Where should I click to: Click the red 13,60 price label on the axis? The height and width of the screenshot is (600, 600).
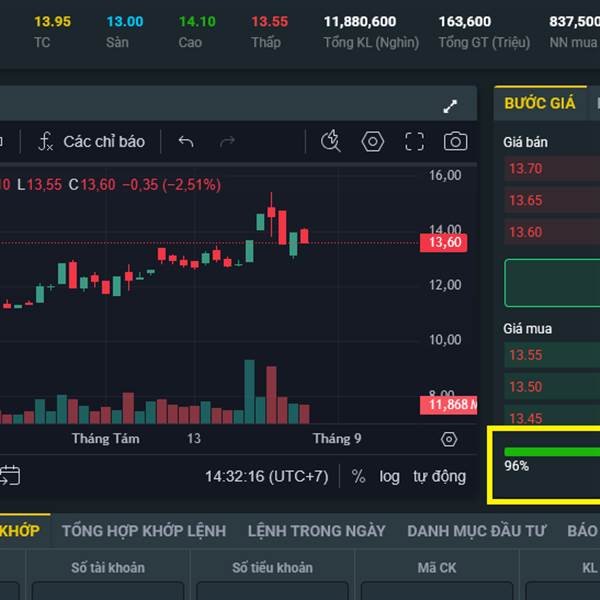coord(443,243)
